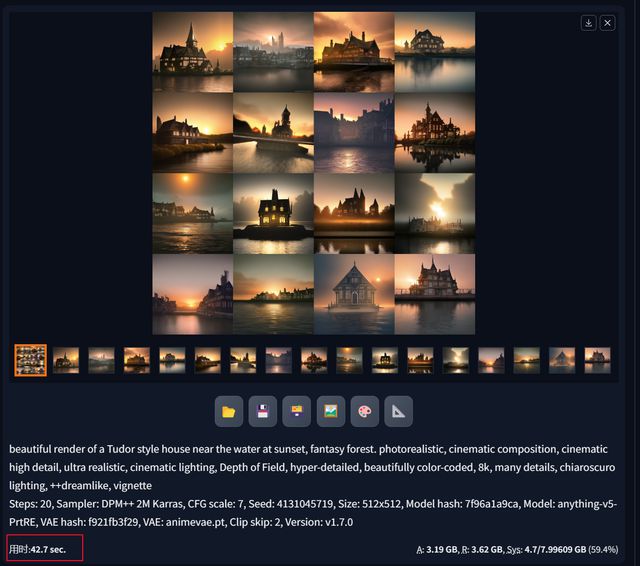Select the fourth thumbnail in the gallery strip

tap(137, 360)
